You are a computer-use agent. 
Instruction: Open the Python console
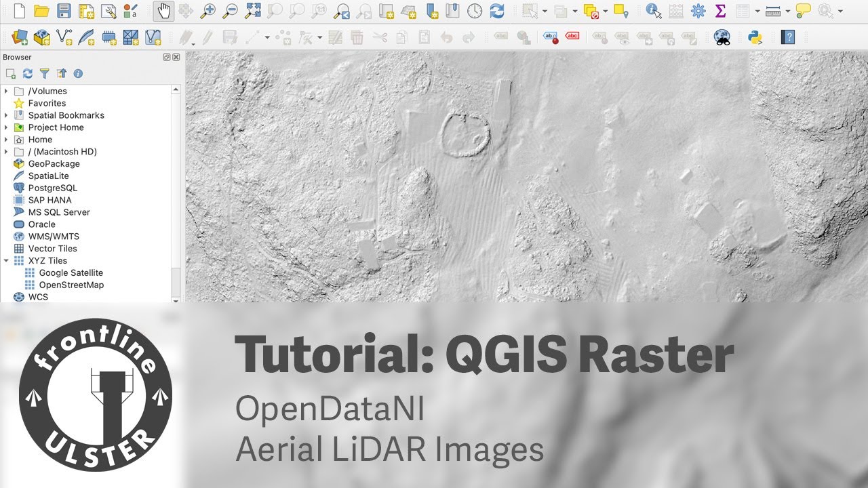[755, 37]
